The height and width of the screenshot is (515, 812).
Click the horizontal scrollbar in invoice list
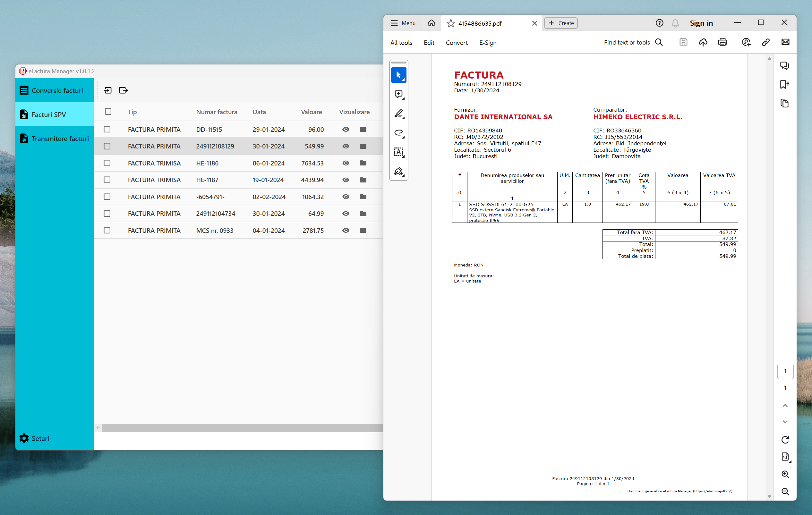pyautogui.click(x=242, y=428)
